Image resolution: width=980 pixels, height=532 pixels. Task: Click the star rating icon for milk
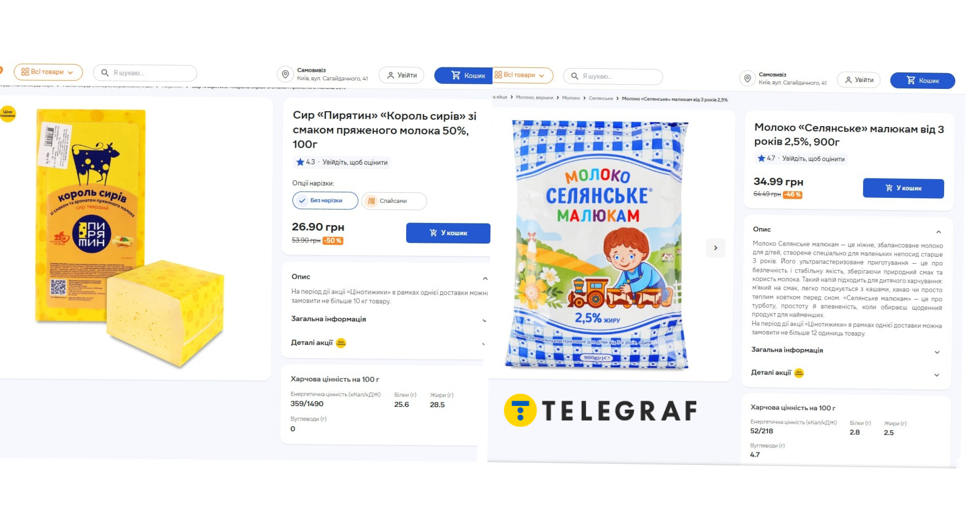pos(761,158)
